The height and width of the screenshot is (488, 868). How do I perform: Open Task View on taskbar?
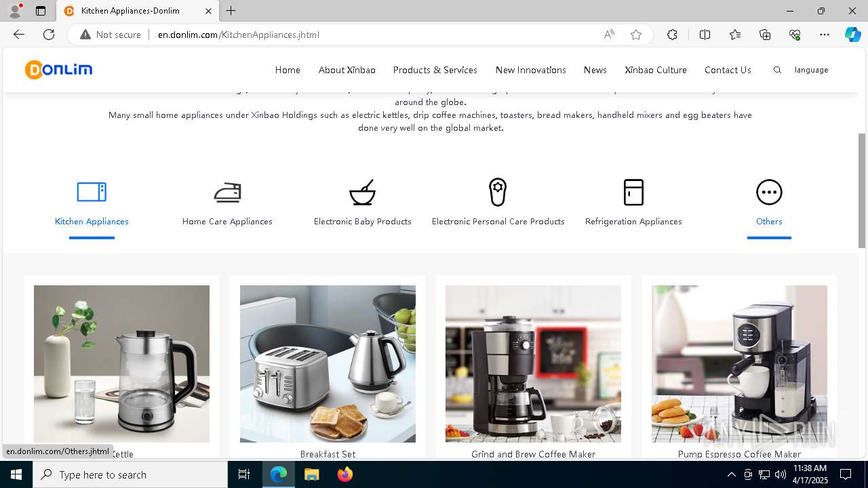pos(244,474)
